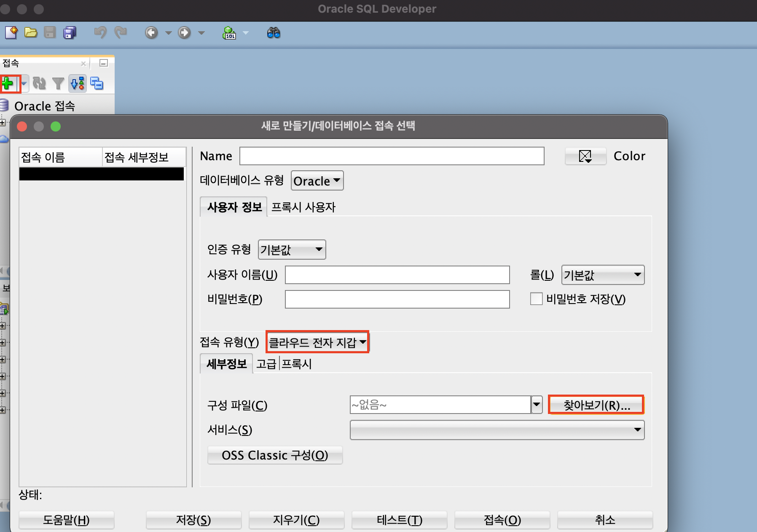
Task: Click the Save All icon
Action: click(70, 32)
